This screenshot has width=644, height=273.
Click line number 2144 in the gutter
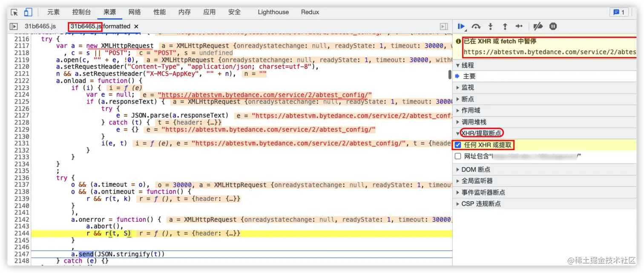pyautogui.click(x=21, y=233)
